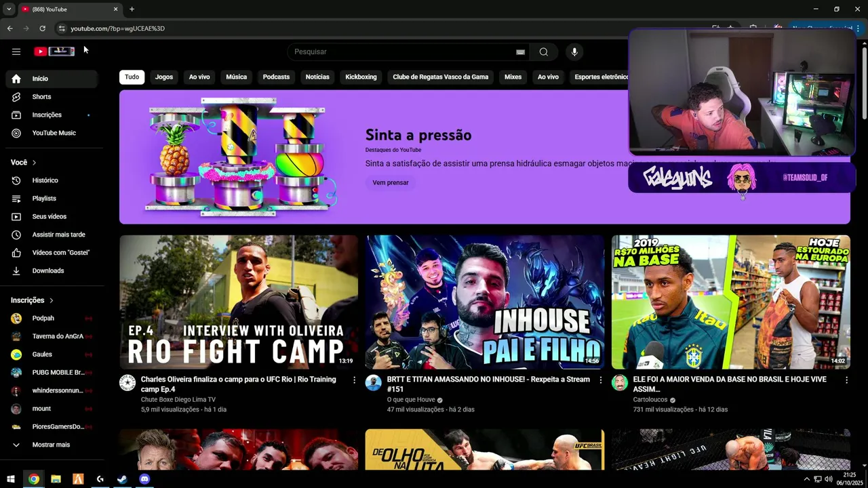Image resolution: width=868 pixels, height=488 pixels.
Task: Open ELE FOI A MAIOR VENDA title
Action: (730, 384)
